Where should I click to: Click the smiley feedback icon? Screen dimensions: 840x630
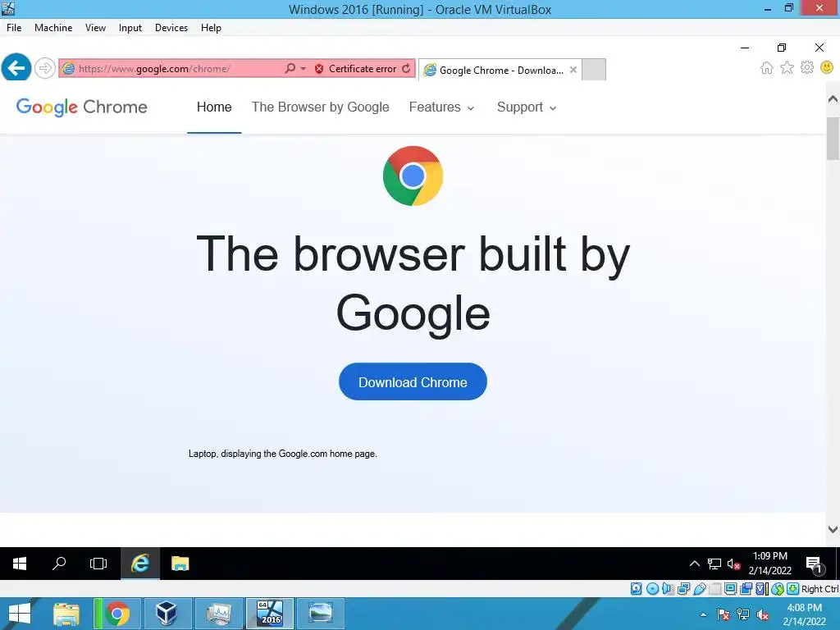tap(827, 67)
